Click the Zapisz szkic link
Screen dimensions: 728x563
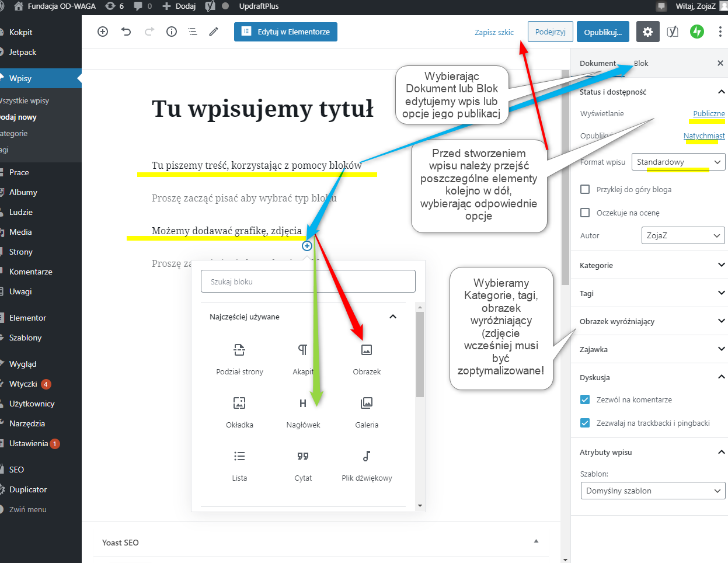[x=494, y=32]
